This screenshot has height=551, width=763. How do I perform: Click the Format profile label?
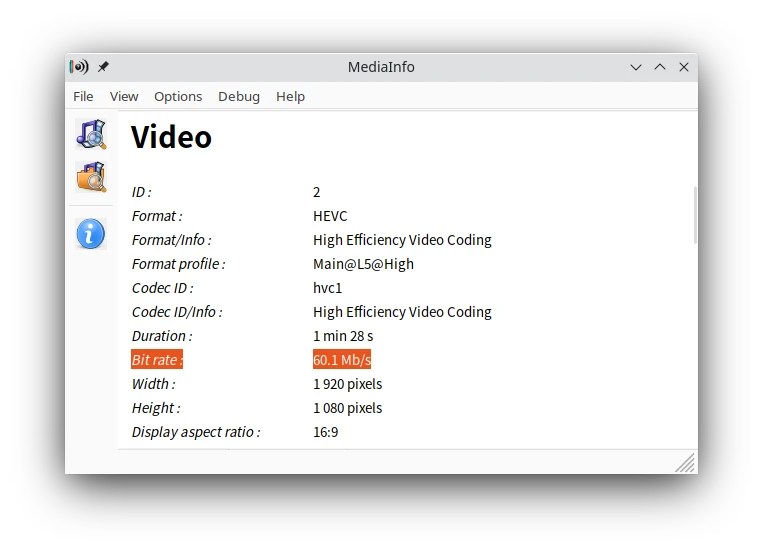pyautogui.click(x=179, y=264)
